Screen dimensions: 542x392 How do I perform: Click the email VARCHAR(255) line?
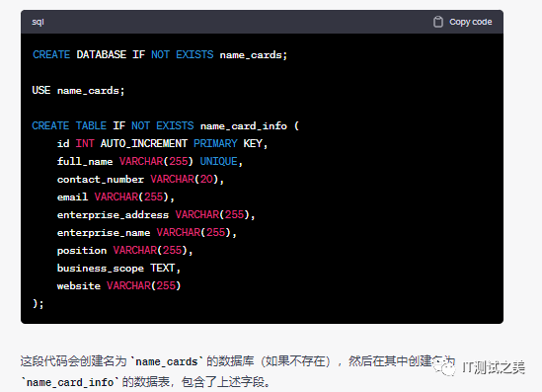[116, 197]
